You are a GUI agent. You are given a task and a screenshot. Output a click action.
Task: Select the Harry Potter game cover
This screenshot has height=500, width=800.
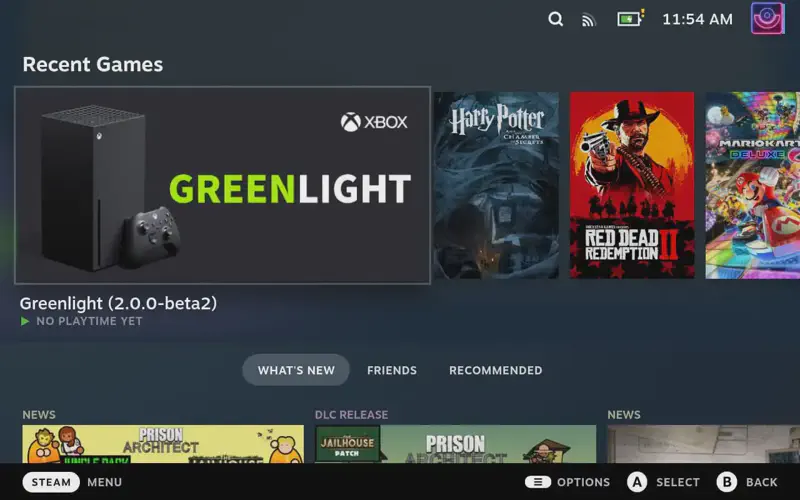(496, 185)
